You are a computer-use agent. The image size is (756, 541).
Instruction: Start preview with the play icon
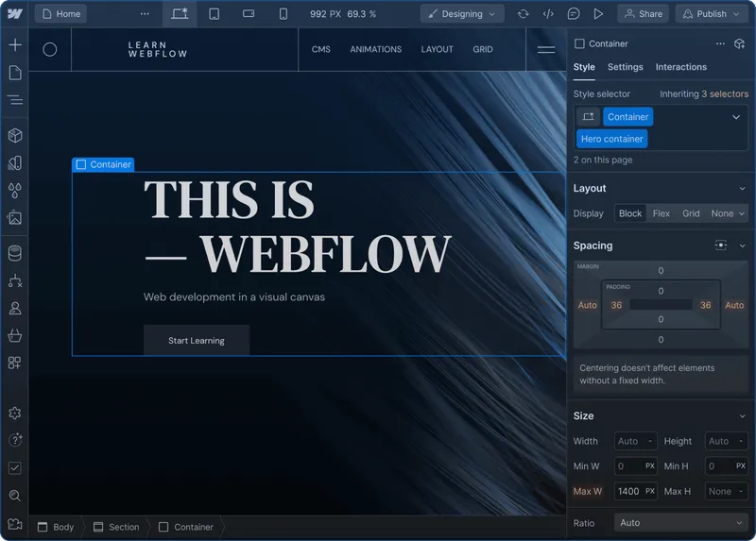[598, 14]
